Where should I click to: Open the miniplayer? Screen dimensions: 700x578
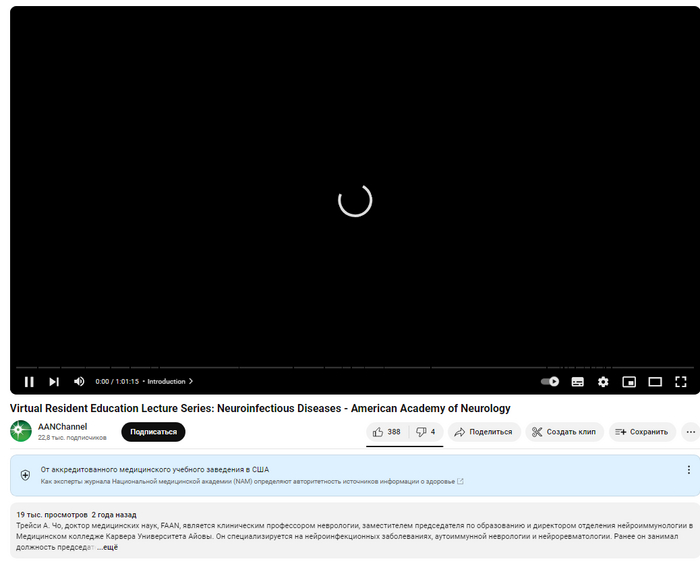pos(629,382)
